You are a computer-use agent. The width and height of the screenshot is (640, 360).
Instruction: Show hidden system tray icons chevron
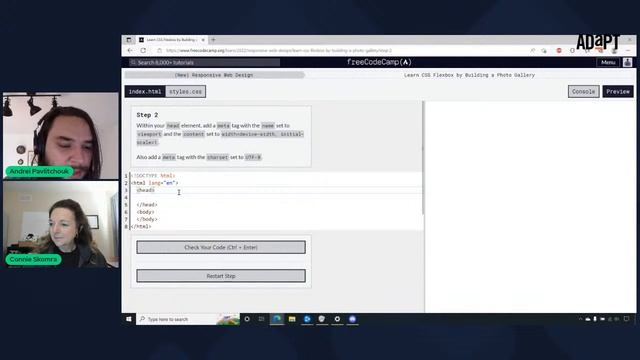tap(580, 319)
